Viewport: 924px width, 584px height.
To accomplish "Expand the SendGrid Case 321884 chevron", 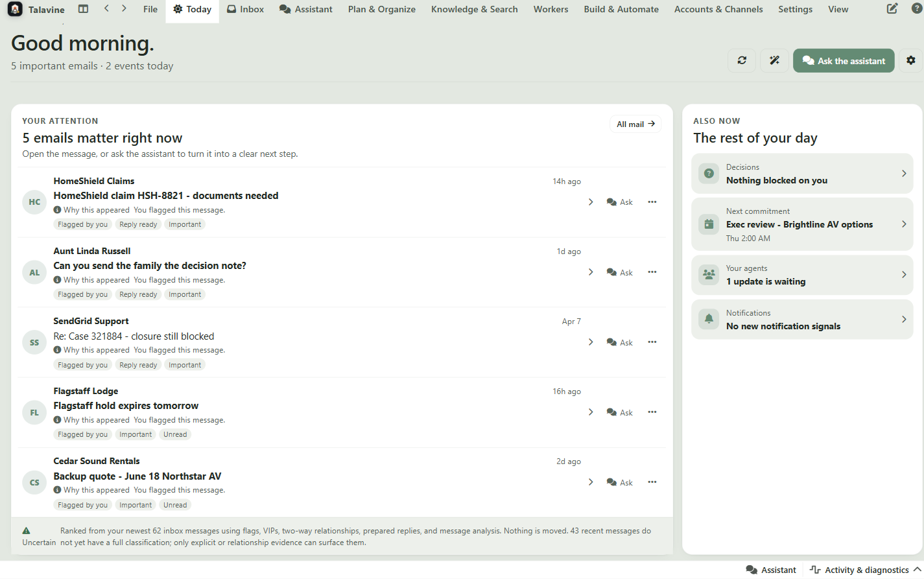I will 591,342.
